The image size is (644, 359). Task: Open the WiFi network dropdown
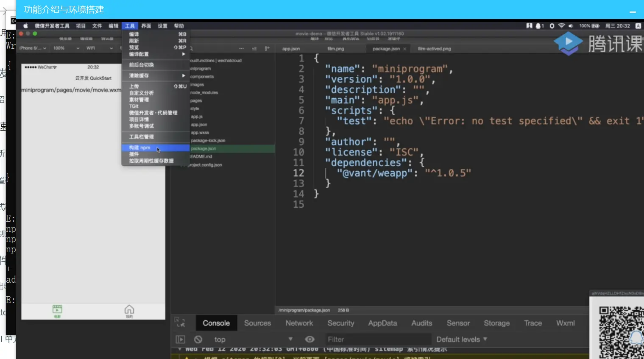tap(100, 48)
